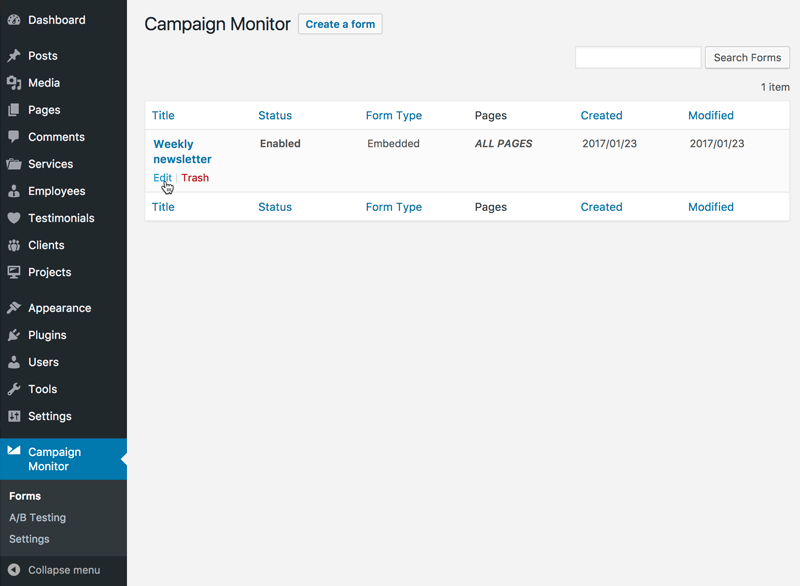
Task: Open Campaign Monitor Settings submenu item
Action: [x=29, y=539]
